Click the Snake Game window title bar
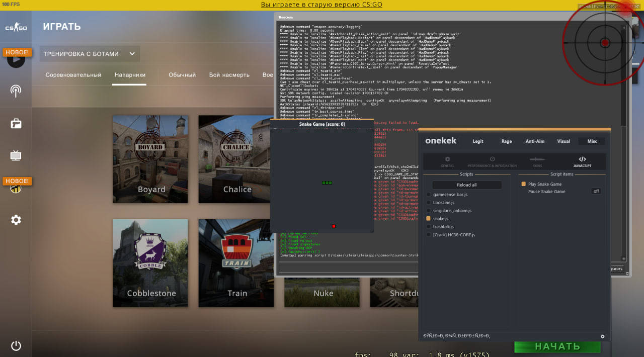The height and width of the screenshot is (357, 644). (x=322, y=124)
